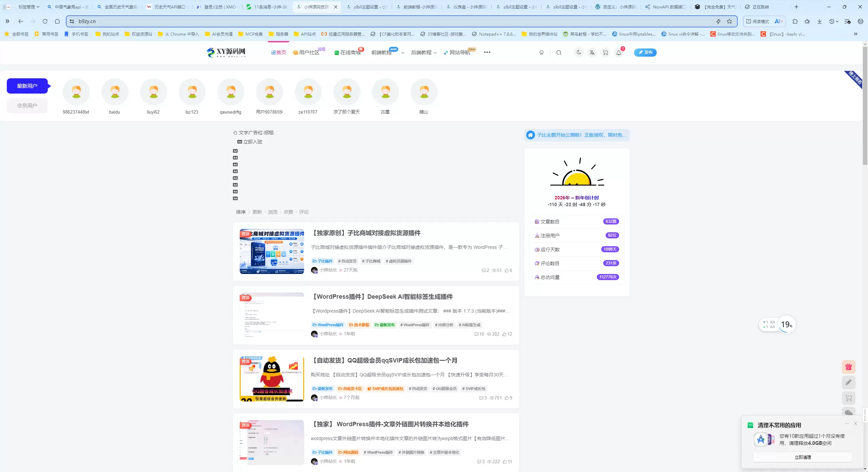Click the 立即清理 button
Screen dimensions: 868x472
pos(803,457)
